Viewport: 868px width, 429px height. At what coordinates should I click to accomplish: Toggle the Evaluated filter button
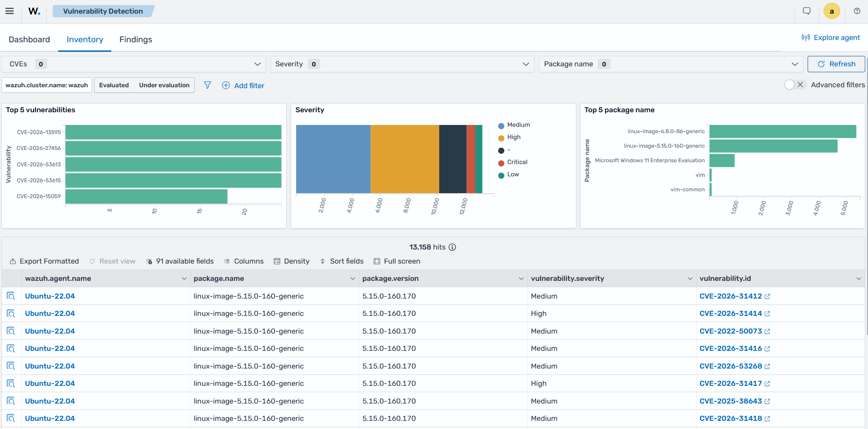(114, 85)
